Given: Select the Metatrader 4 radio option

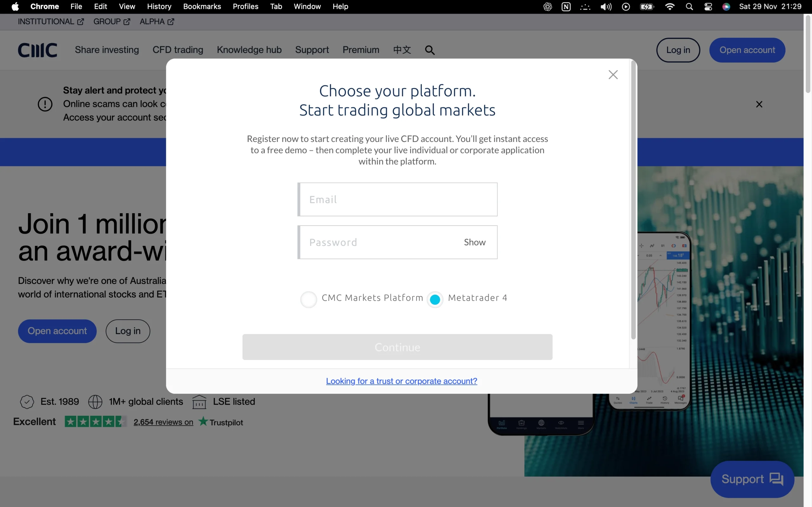Looking at the screenshot, I should pyautogui.click(x=435, y=299).
